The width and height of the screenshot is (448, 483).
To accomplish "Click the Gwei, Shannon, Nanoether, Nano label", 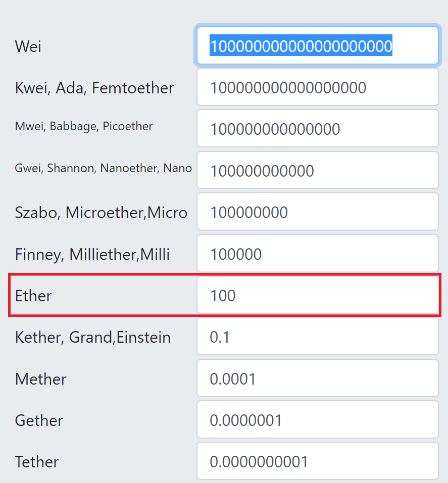I will click(x=104, y=168).
